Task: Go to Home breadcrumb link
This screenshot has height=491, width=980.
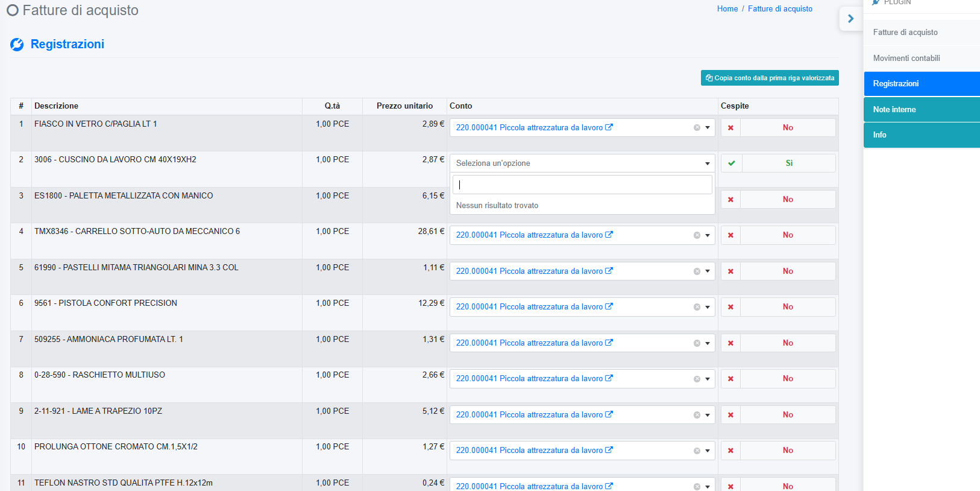Action: 727,9
